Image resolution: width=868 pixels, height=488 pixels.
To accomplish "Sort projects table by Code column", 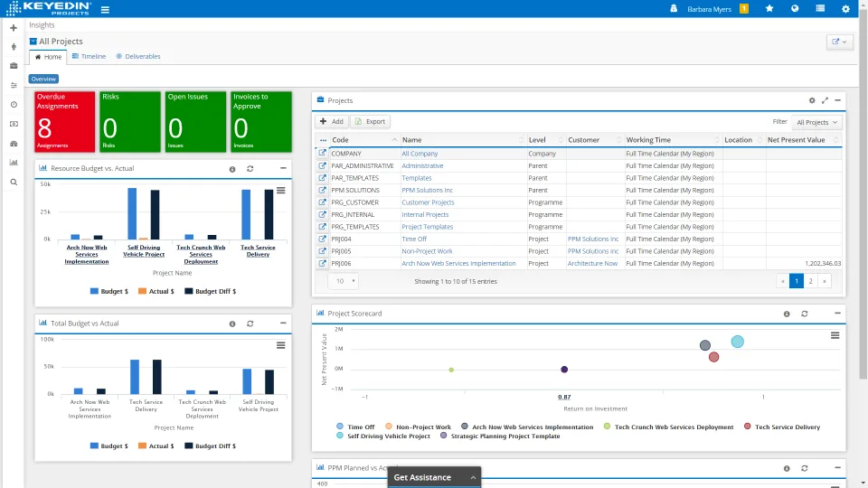I will click(364, 140).
